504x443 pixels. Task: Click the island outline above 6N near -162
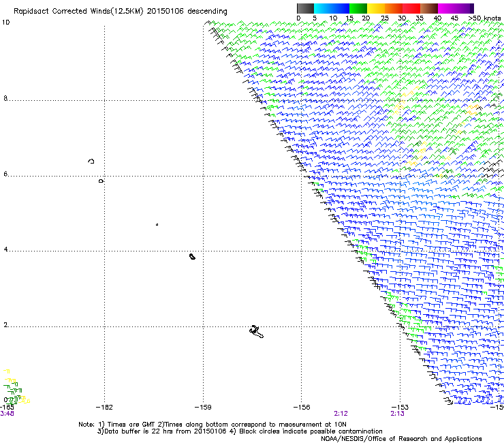tap(91, 161)
